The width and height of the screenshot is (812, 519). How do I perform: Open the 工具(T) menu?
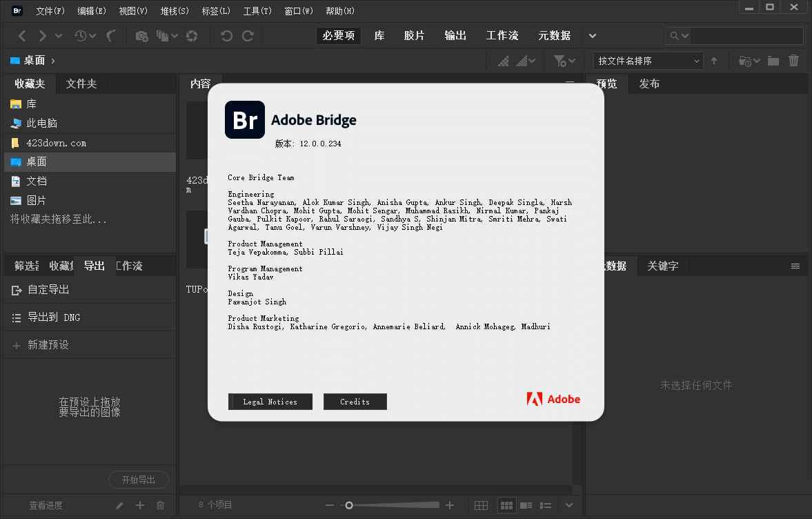(257, 10)
